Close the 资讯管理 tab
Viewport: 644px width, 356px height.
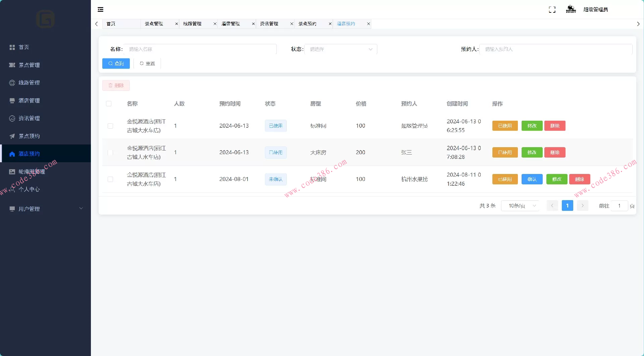(x=291, y=24)
